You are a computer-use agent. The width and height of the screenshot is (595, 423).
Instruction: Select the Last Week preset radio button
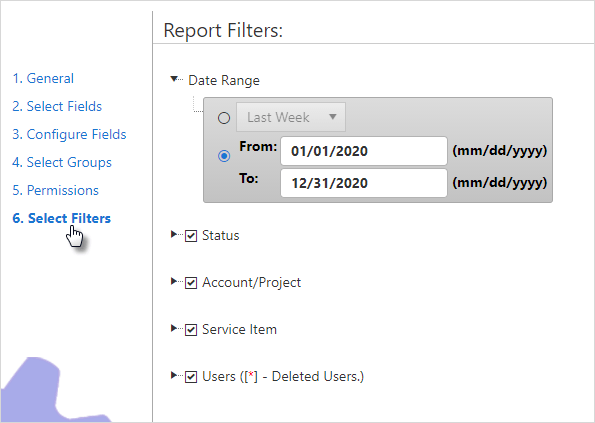click(x=224, y=118)
